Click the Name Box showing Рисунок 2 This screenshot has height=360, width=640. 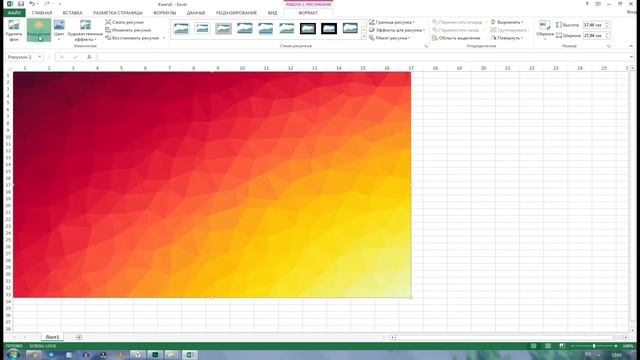21,57
